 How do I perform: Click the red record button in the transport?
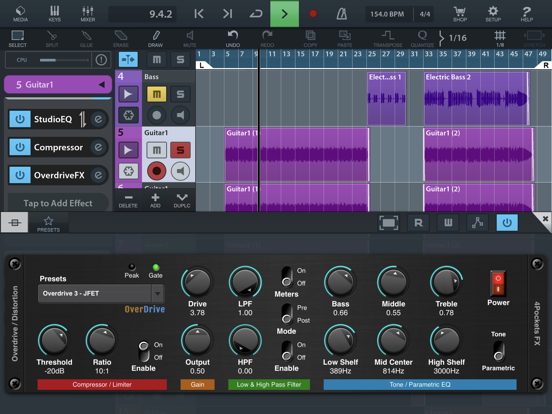click(313, 14)
